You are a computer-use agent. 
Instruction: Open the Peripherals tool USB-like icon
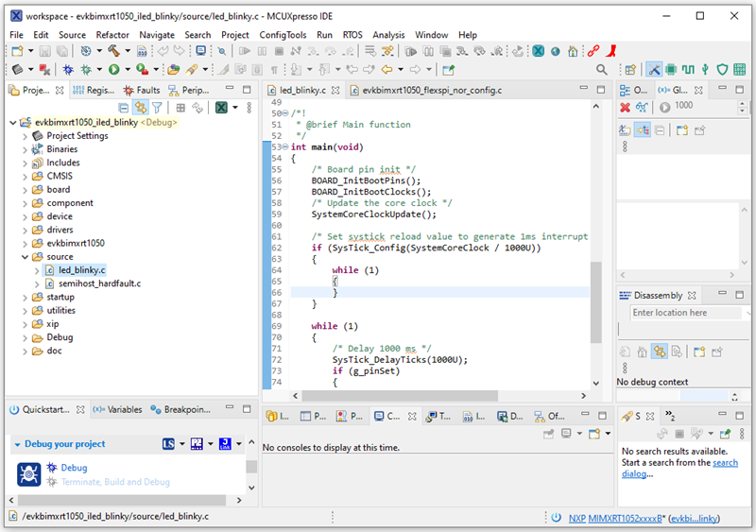click(705, 70)
